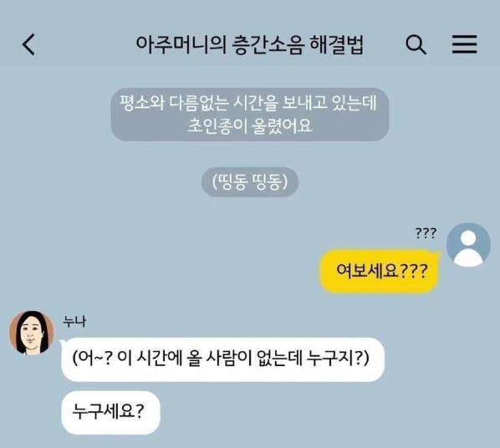Tap the yellow 여보세요??? message bubble
Screen dimensions: 500x448
(x=379, y=271)
